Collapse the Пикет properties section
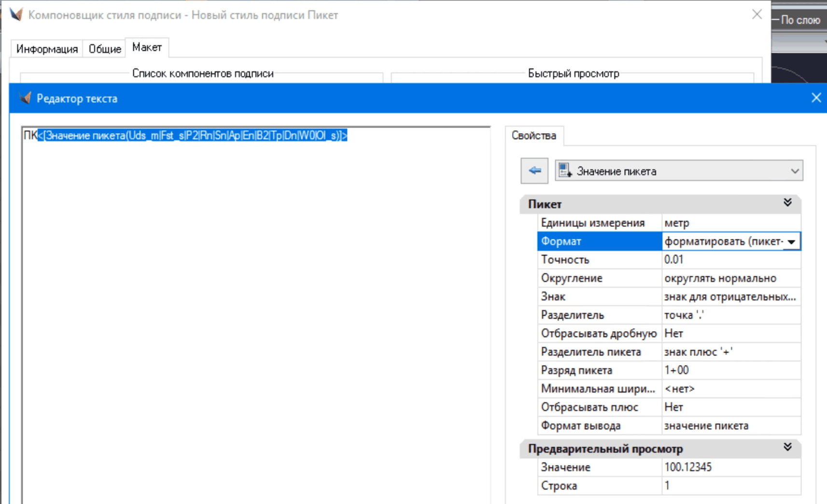Viewport: 827px width, 504px height. (787, 203)
